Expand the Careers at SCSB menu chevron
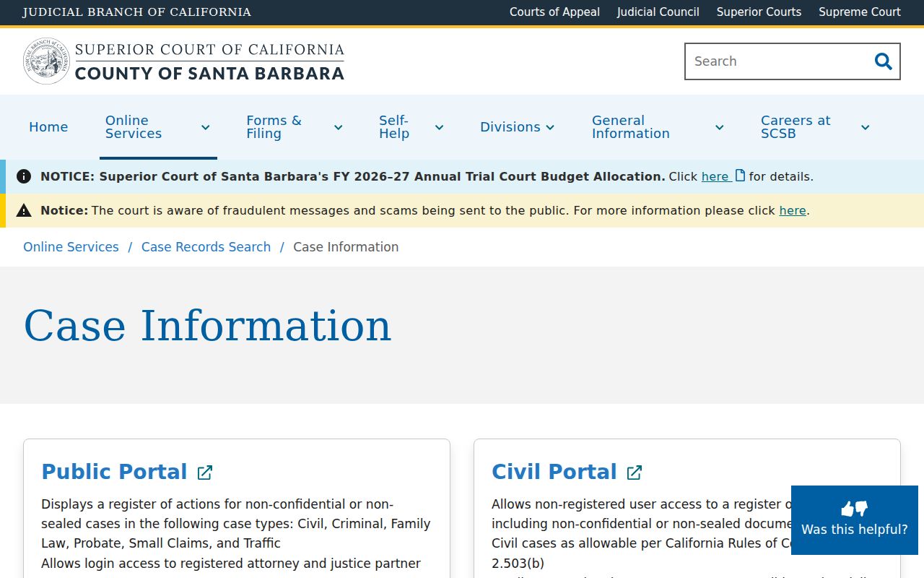This screenshot has width=924, height=578. [x=865, y=128]
